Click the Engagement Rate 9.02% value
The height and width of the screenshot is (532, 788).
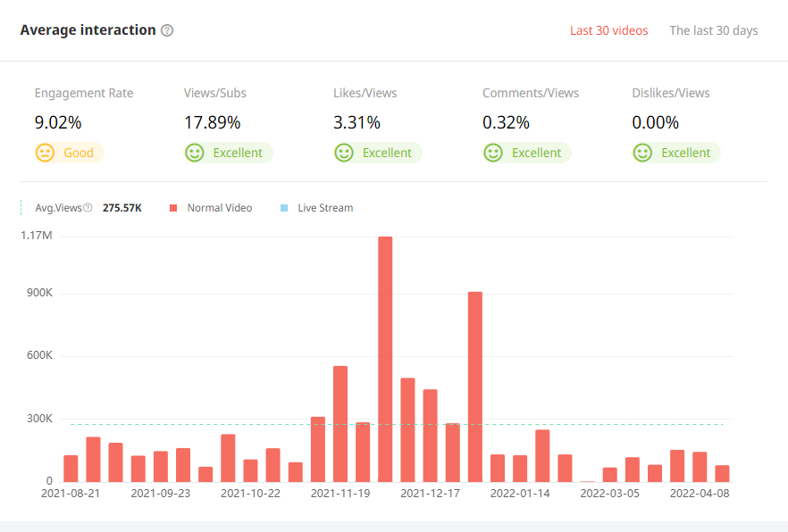57,122
